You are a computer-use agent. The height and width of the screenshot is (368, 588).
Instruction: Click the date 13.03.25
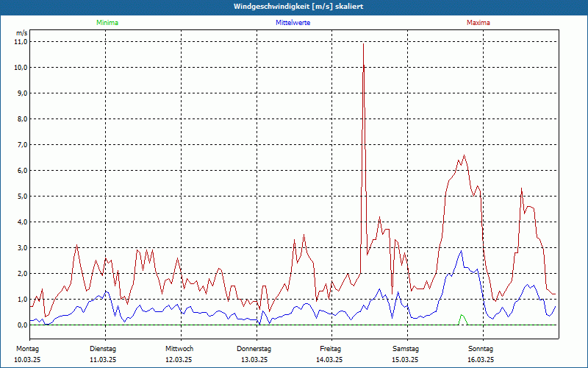coord(254,360)
